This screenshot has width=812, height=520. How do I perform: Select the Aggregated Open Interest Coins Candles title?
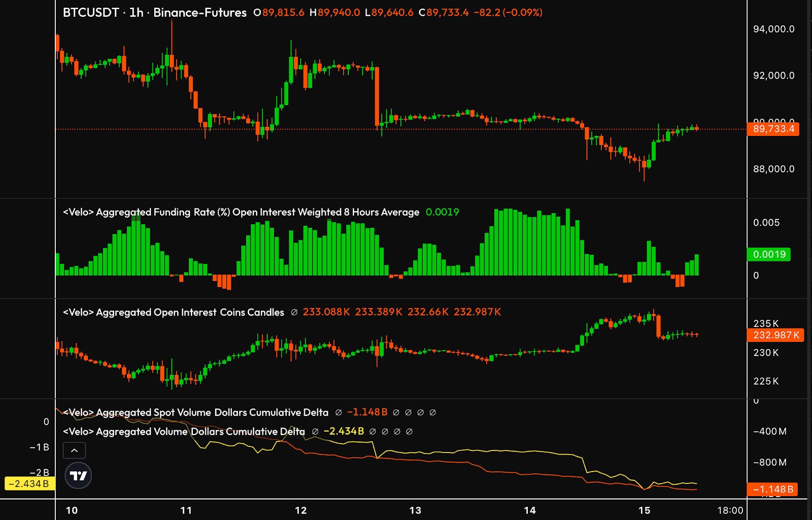[x=173, y=313]
